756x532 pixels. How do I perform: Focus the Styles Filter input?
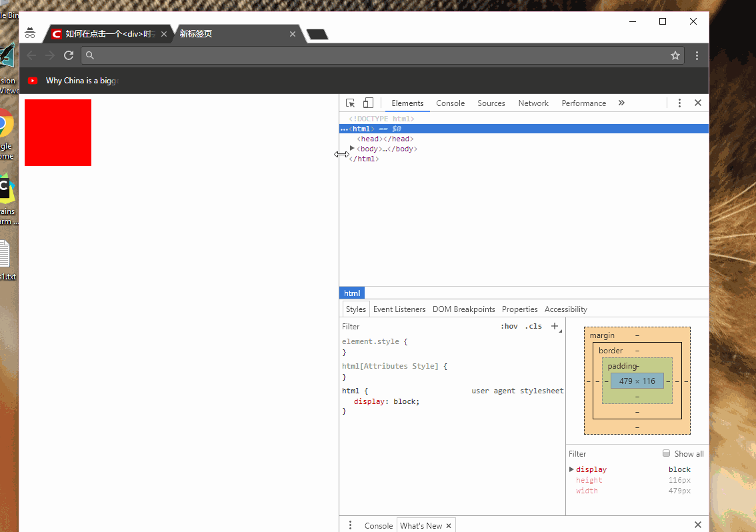[x=417, y=327]
